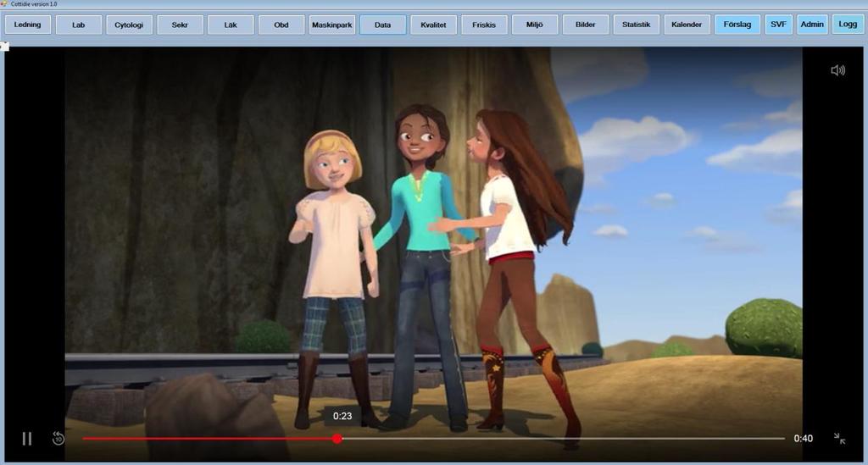This screenshot has height=465, width=868.
Task: Mute the video volume icon
Action: pyautogui.click(x=837, y=70)
